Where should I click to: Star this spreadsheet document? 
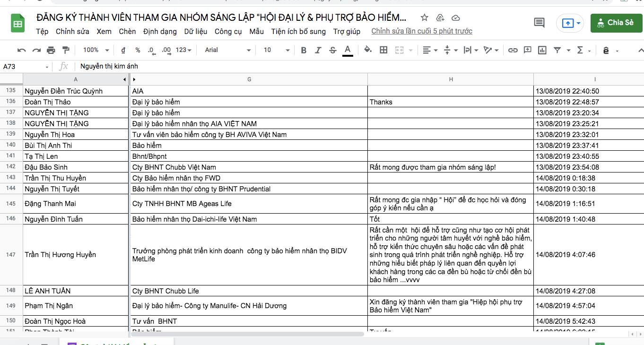click(x=425, y=18)
